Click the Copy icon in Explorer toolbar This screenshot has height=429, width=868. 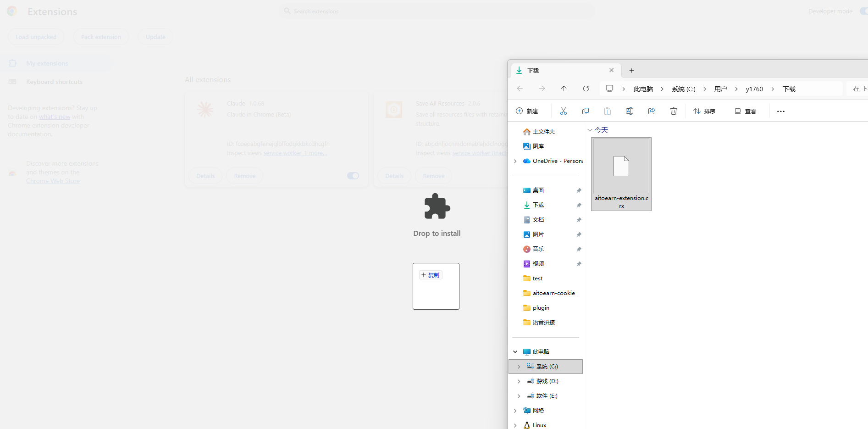pos(585,111)
